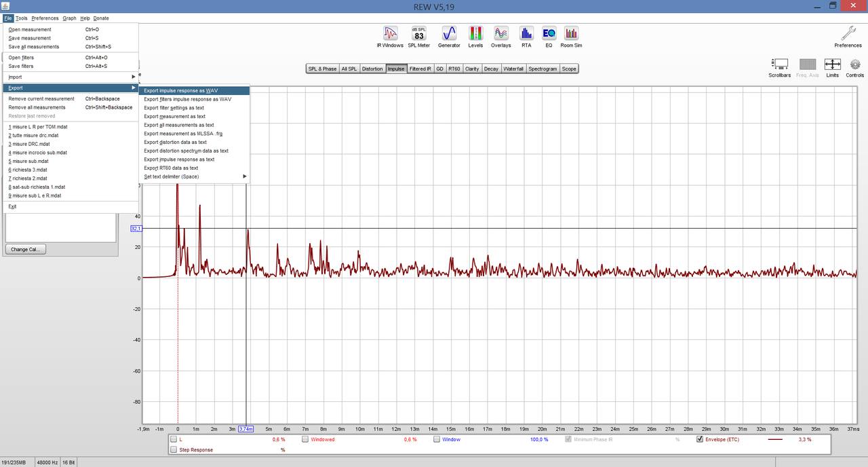
Task: Choose Export RT60 data as text
Action: point(195,168)
